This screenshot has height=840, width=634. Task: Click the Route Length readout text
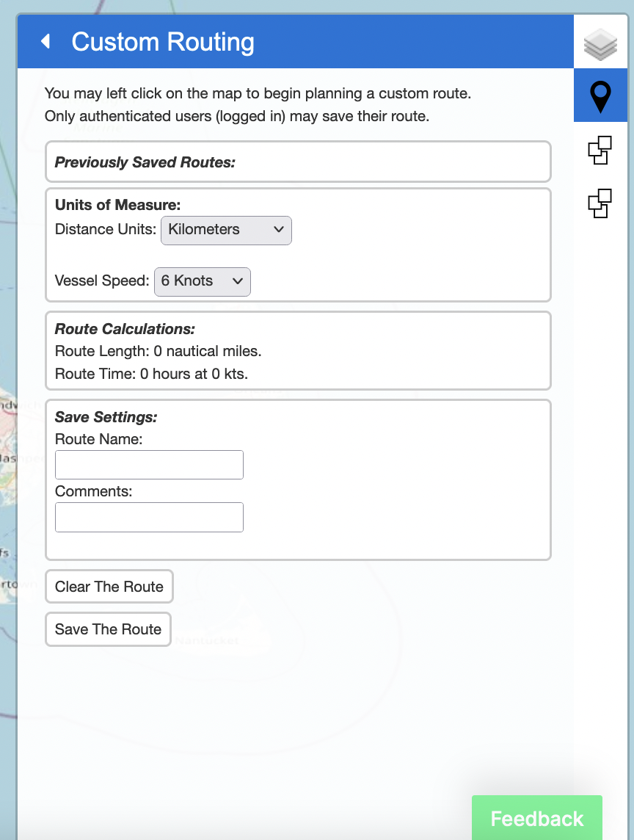pyautogui.click(x=158, y=352)
